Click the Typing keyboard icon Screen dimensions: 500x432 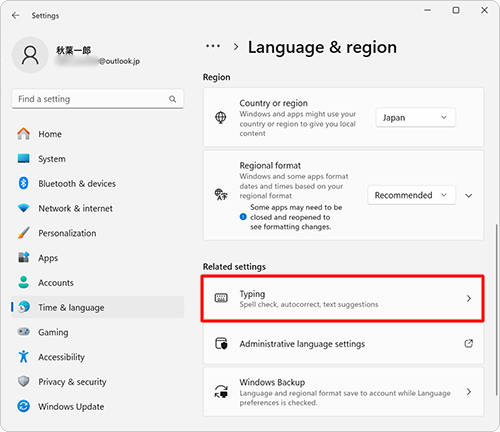221,298
